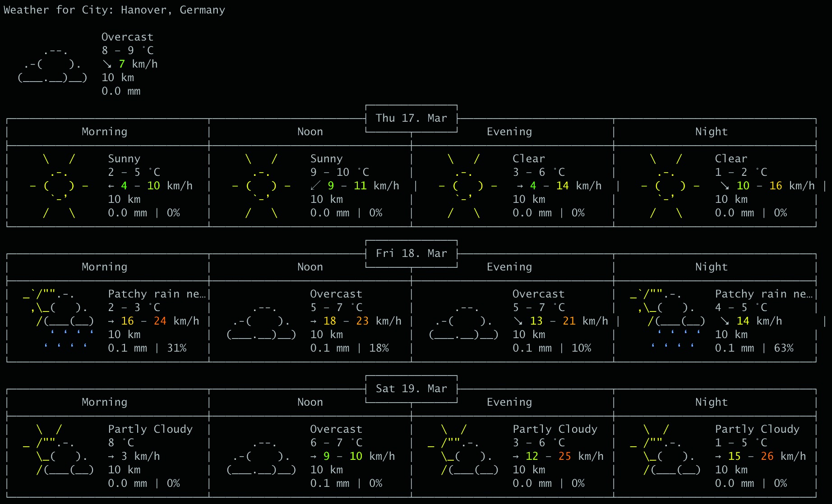This screenshot has width=832, height=504.
Task: Click Friday noon's overcast cloud icon
Action: [262, 321]
